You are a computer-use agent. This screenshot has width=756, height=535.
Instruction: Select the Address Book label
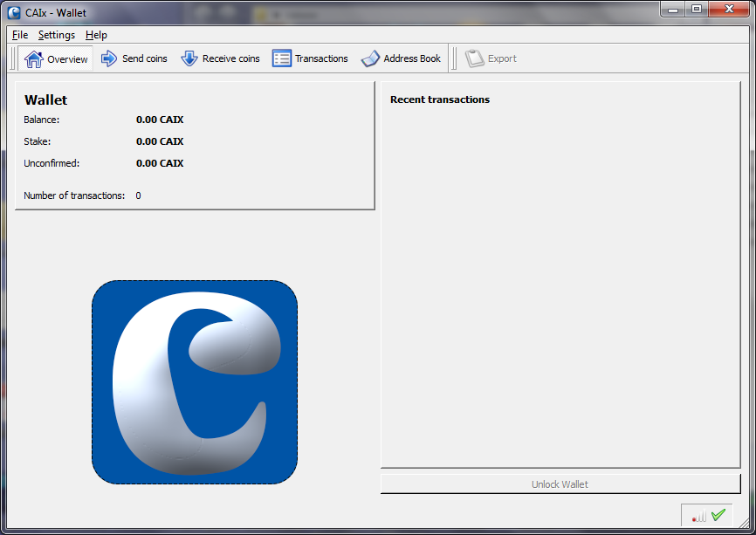pos(412,58)
